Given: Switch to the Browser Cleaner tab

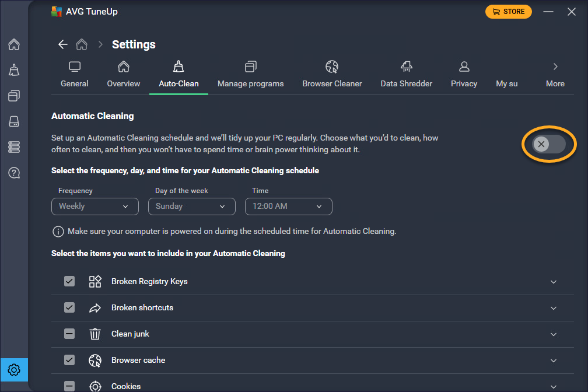Looking at the screenshot, I should click(x=332, y=75).
